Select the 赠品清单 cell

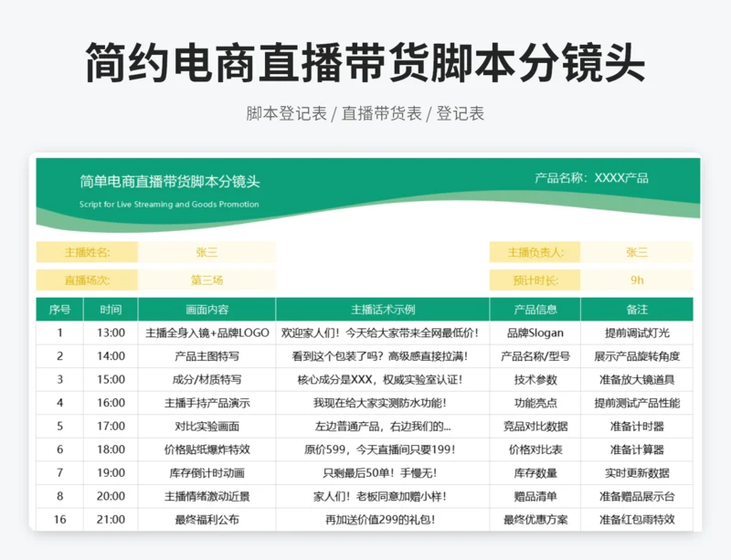point(535,496)
